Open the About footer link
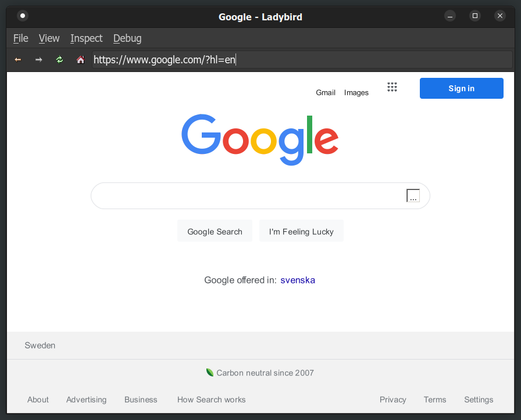The width and height of the screenshot is (521, 420). [x=38, y=400]
